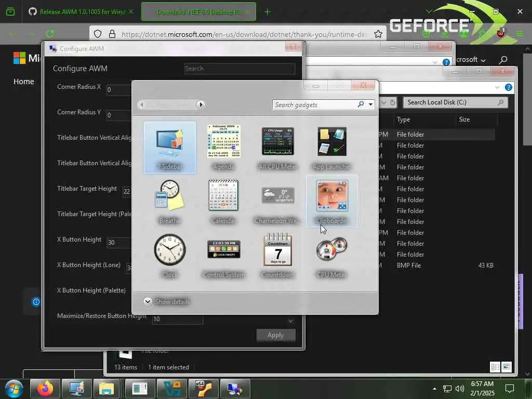Switch Explorer to details view

coord(495,367)
